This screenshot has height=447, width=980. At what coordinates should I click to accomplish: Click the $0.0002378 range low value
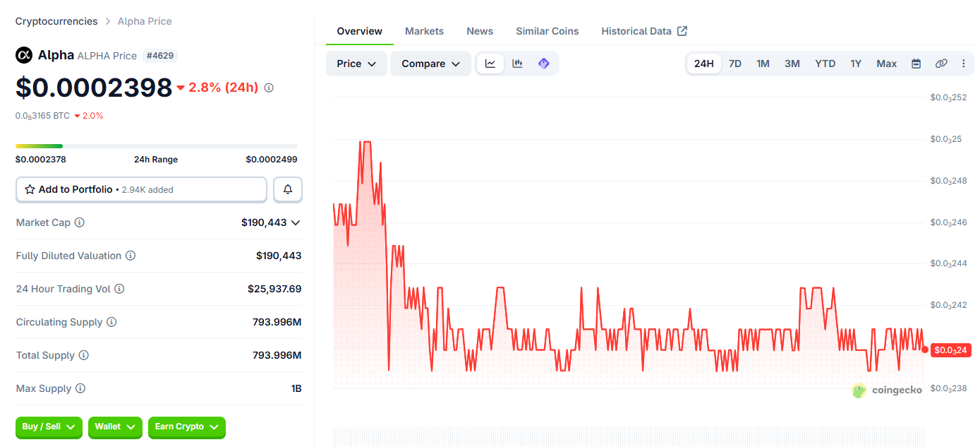point(41,160)
